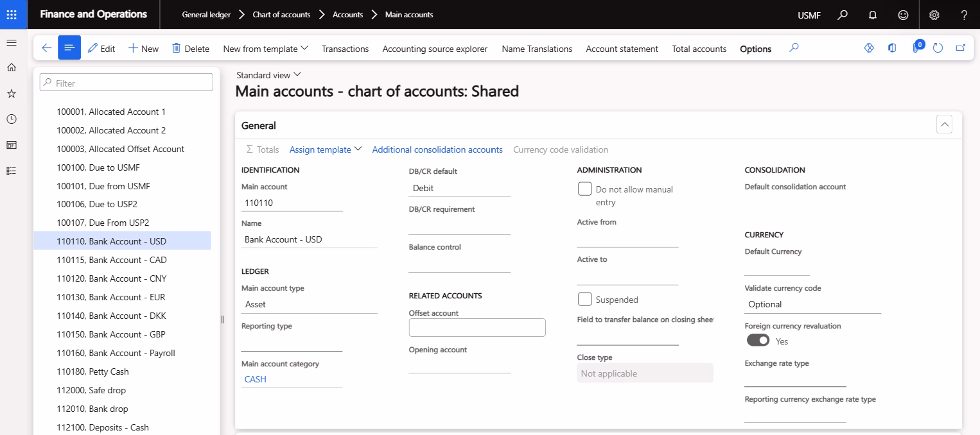Click the Open in Office icon

892,48
